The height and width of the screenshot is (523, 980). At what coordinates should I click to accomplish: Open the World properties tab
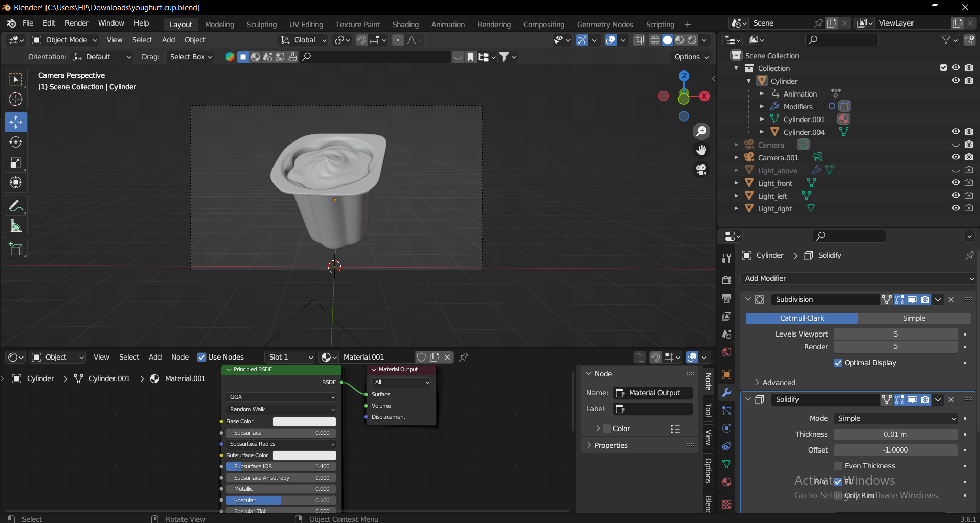point(726,352)
